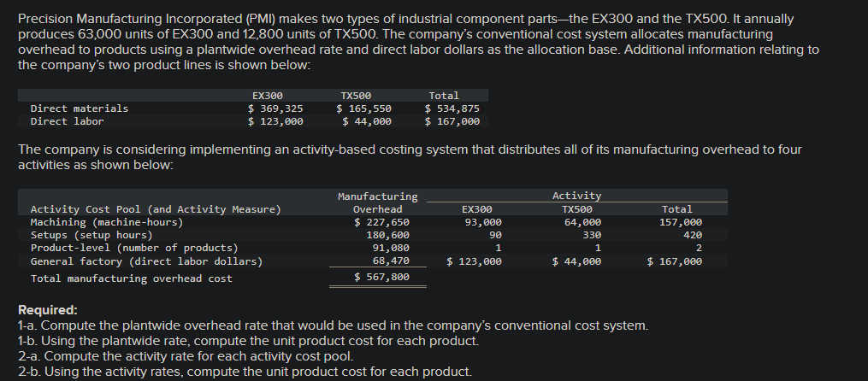The image size is (868, 381).
Task: Click TX500 machine-hours value 64,000
Action: pos(582,222)
